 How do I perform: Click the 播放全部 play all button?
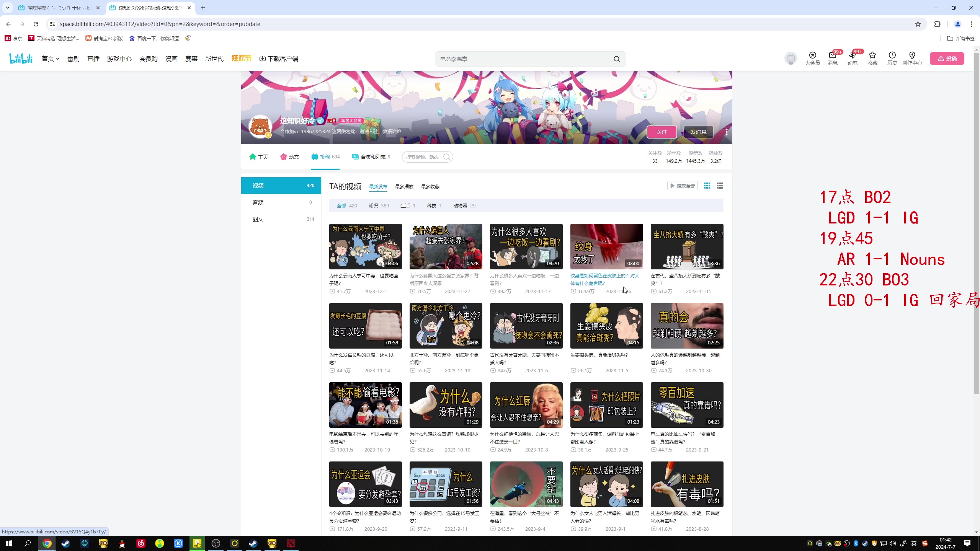tap(682, 186)
